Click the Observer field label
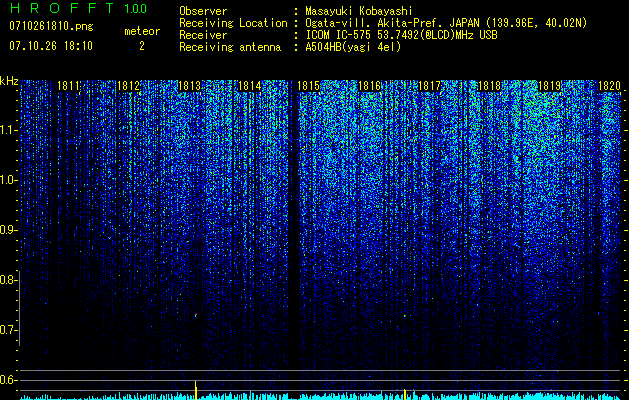The width and height of the screenshot is (629, 400). [203, 11]
